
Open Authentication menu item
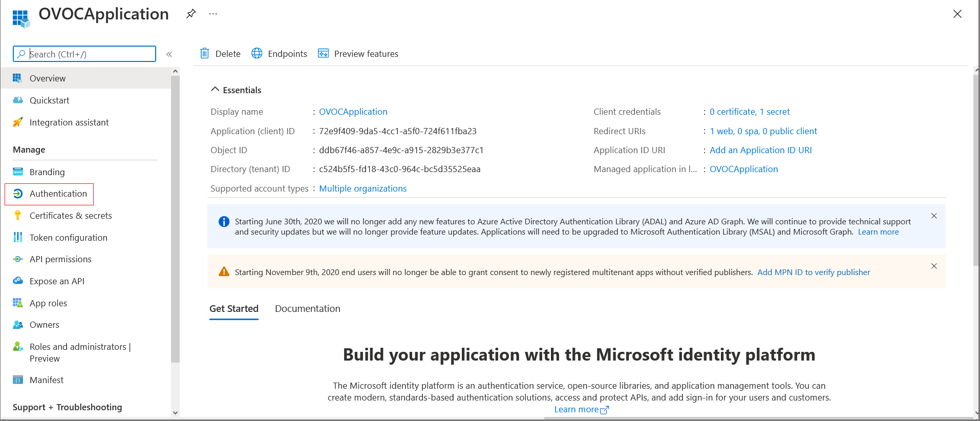pyautogui.click(x=58, y=194)
